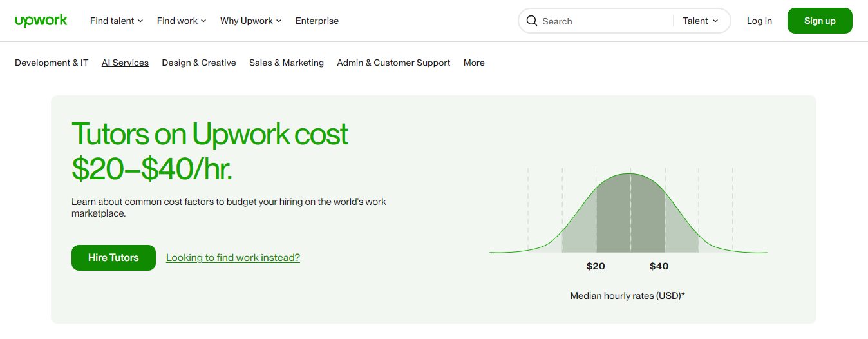
Task: Select the Development & IT category
Action: 52,63
